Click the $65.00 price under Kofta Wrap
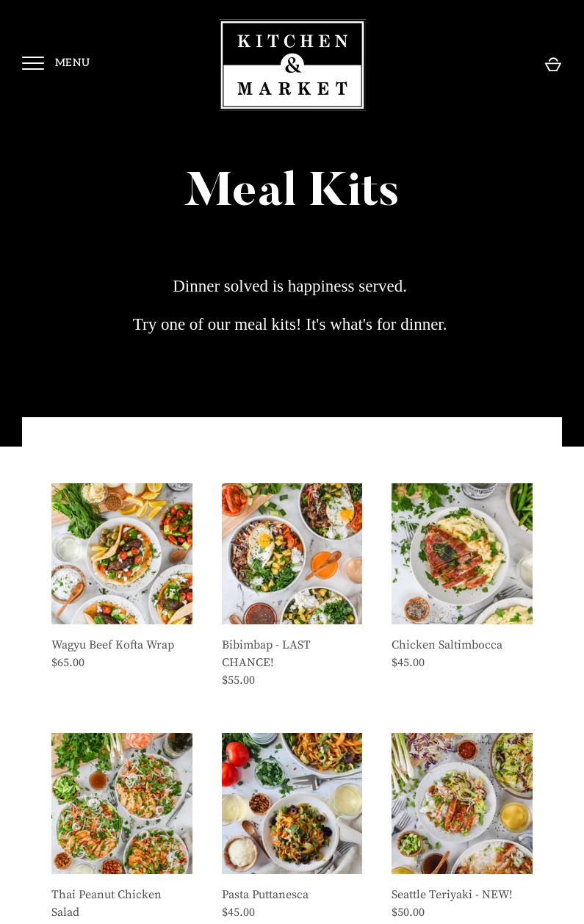The height and width of the screenshot is (924, 584). point(68,663)
